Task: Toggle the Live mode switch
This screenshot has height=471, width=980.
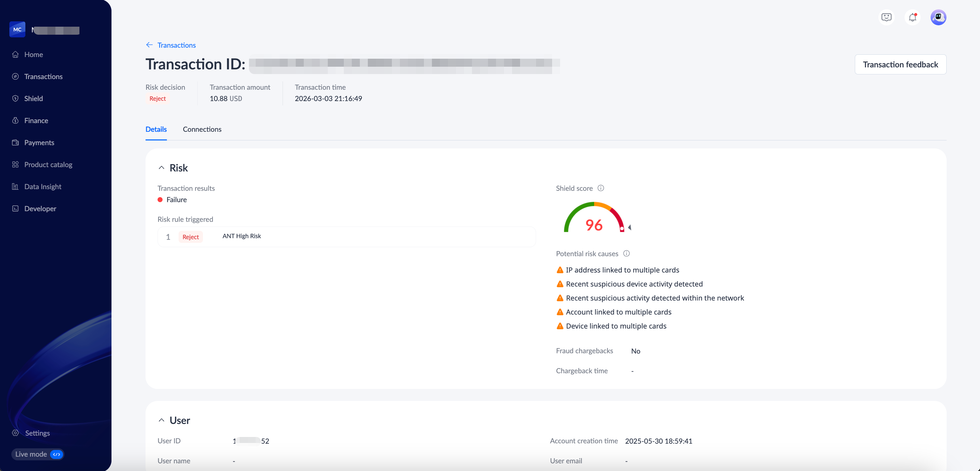Action: [x=56, y=454]
